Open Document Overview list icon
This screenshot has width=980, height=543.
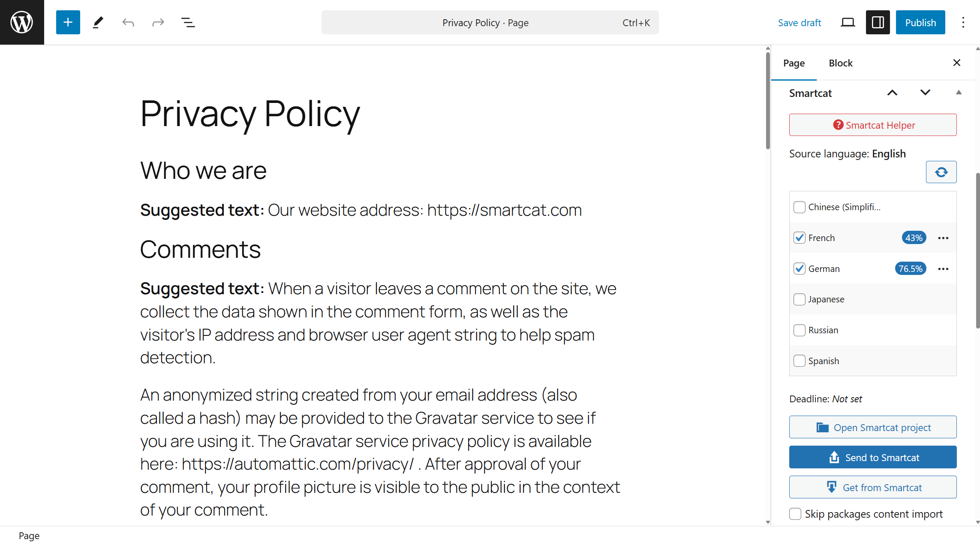[188, 22]
